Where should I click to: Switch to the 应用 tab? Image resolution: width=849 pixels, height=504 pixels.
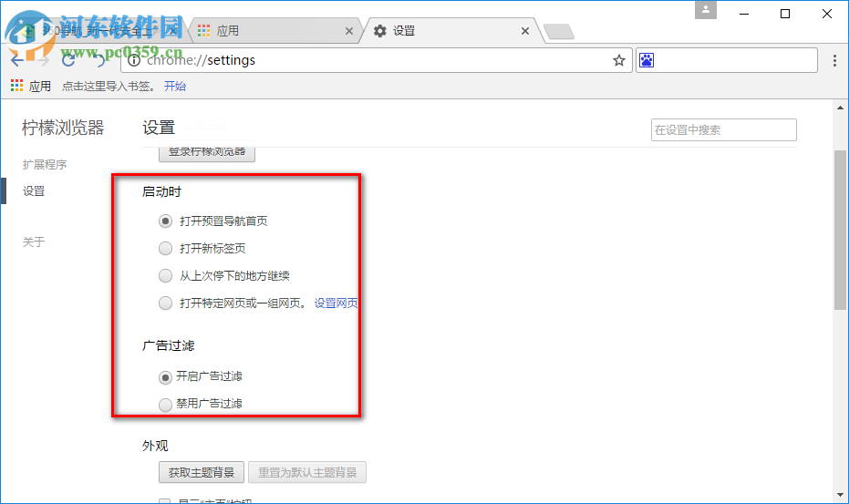(276, 31)
